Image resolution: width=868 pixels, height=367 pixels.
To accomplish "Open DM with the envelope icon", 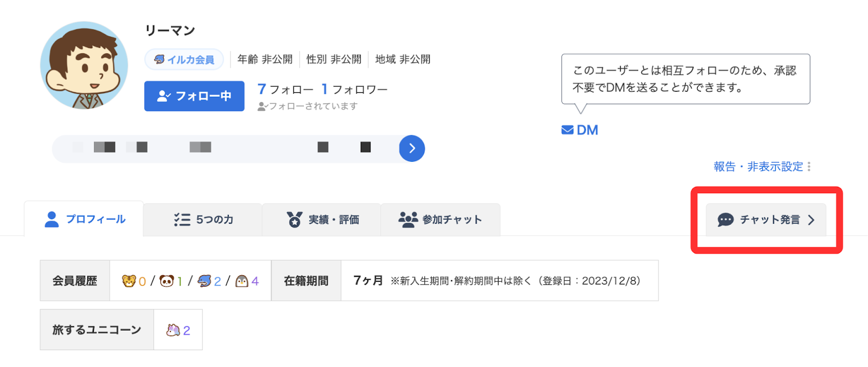I will click(x=579, y=130).
